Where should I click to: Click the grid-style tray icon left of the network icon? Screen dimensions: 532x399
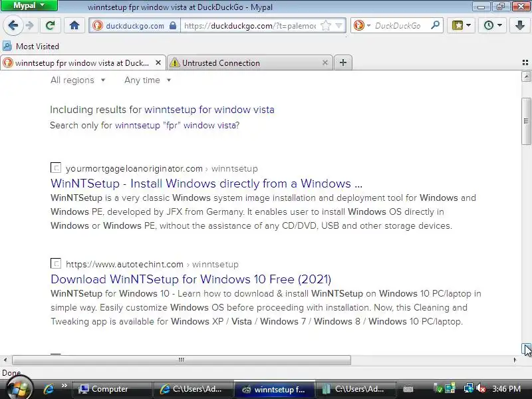click(450, 388)
